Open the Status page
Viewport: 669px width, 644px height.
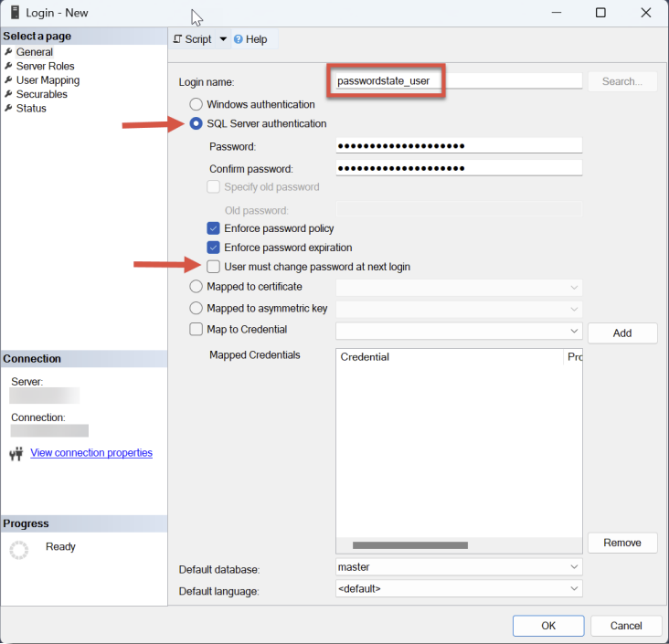click(x=31, y=108)
